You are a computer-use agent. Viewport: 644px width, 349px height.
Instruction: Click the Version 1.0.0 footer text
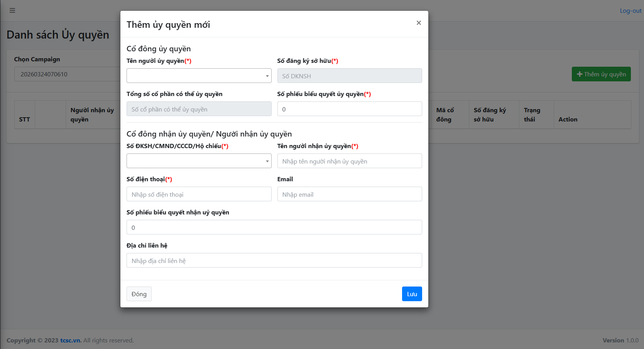click(x=620, y=340)
